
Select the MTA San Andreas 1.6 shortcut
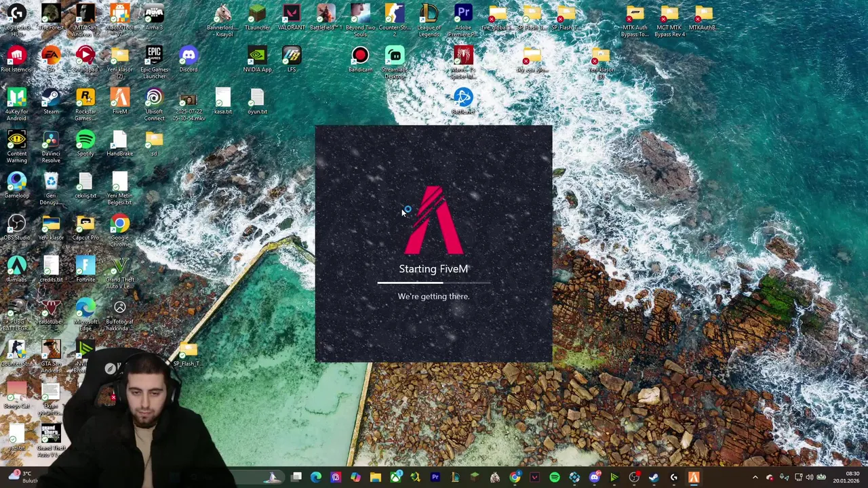click(85, 19)
